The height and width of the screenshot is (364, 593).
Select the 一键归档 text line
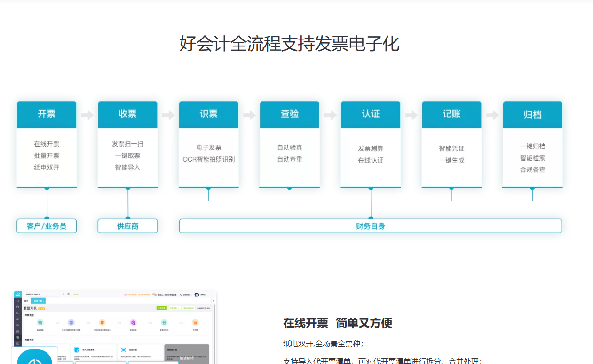[533, 146]
